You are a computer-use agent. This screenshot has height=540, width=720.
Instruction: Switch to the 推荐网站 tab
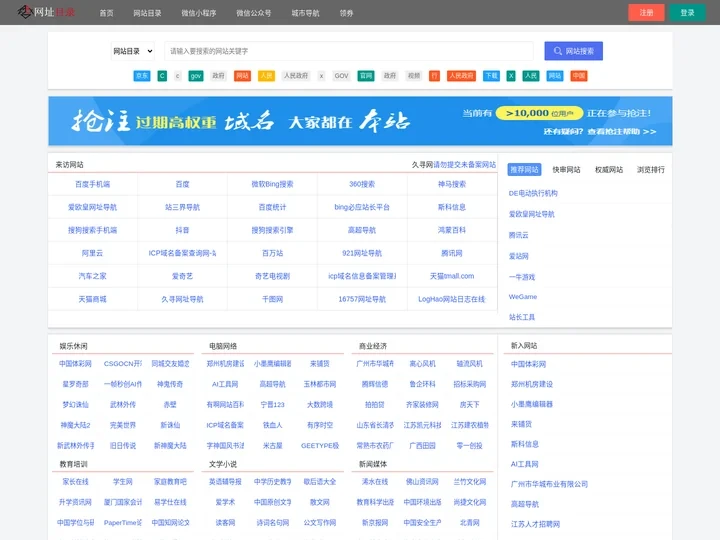(x=524, y=169)
